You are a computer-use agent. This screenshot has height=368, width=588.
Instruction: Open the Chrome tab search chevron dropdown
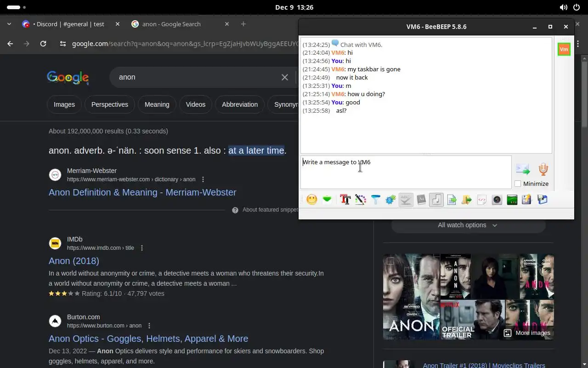(x=9, y=24)
